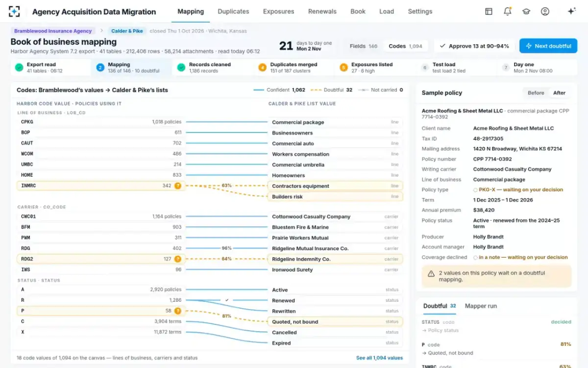Viewport: 588px width, 368px height.
Task: Select the Quoted, not bound list value
Action: [x=335, y=322]
